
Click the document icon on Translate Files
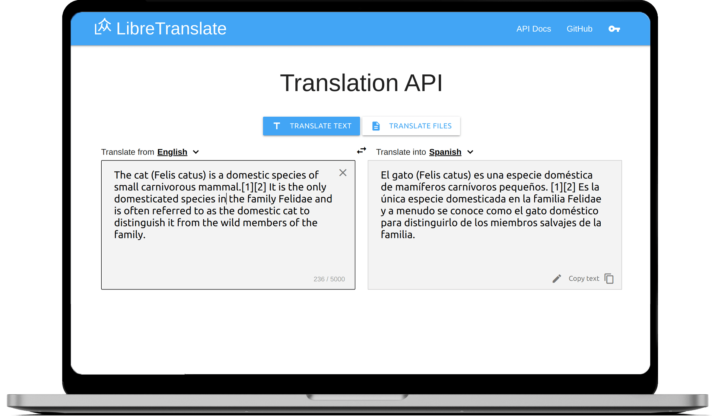(376, 126)
